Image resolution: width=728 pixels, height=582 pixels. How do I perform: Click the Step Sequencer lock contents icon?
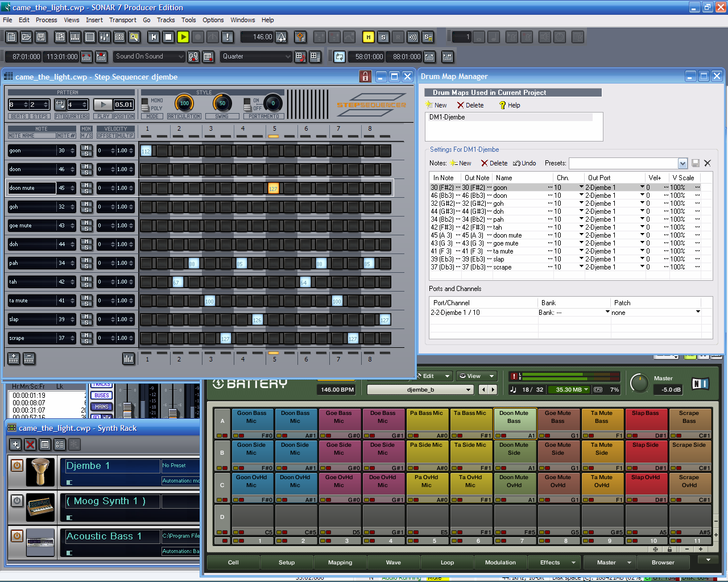(x=365, y=76)
